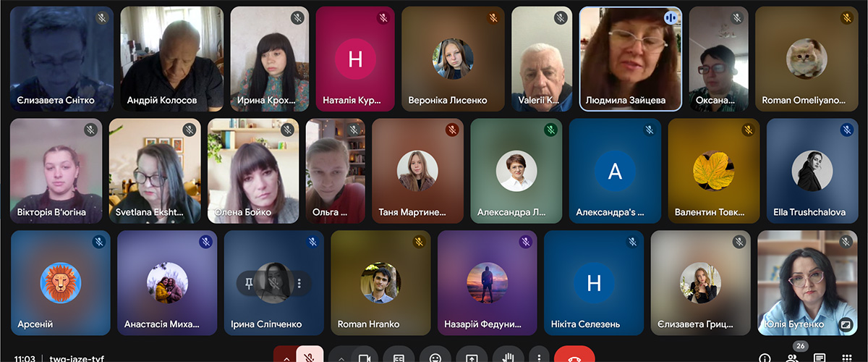This screenshot has height=362, width=868.
Task: Click the lion avatar of Арсеній
Action: (61, 283)
